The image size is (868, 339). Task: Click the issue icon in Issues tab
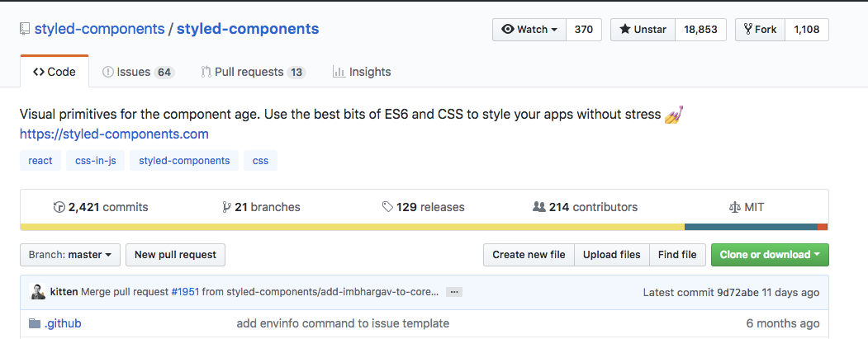tap(108, 72)
